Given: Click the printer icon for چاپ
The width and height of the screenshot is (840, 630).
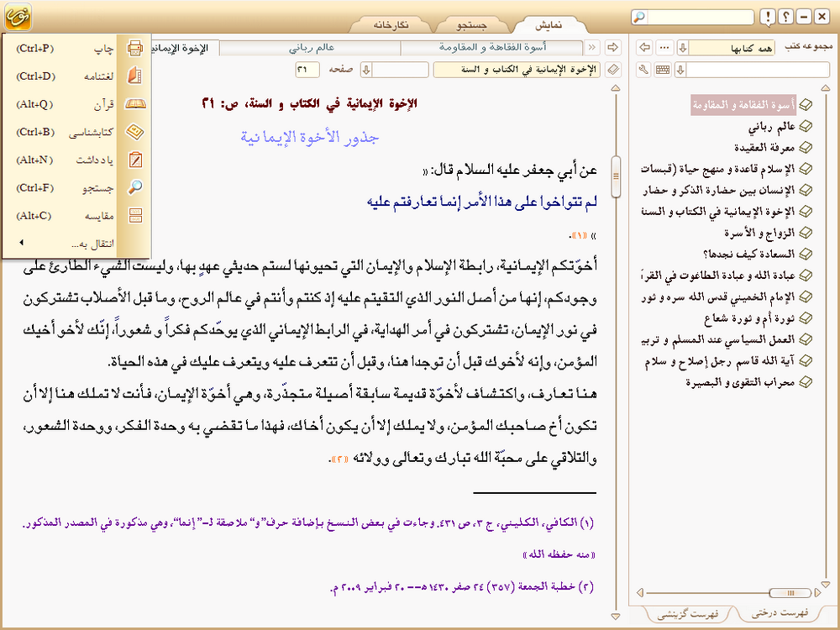Looking at the screenshot, I should pyautogui.click(x=135, y=48).
